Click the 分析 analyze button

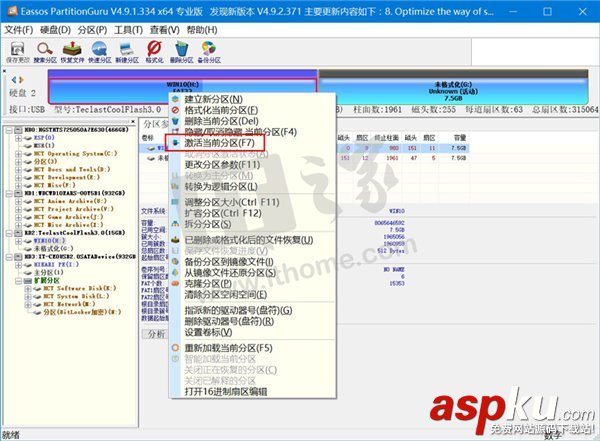pos(155,334)
